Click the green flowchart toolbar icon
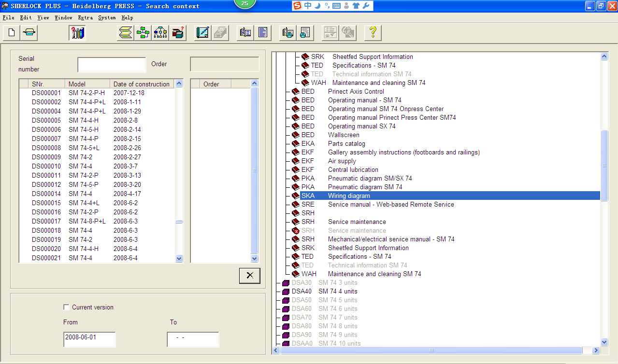Viewport: 618px width, 364px height. coord(143,33)
